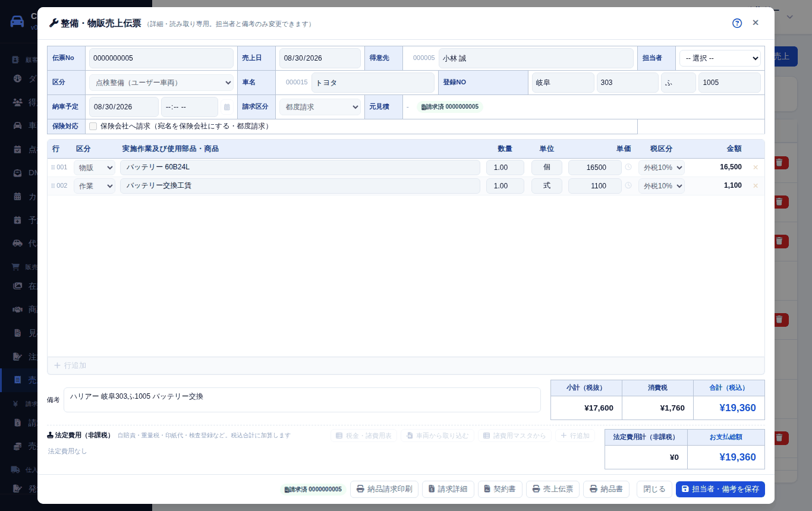
Task: Click 税金・諸費用表 button
Action: pyautogui.click(x=364, y=436)
